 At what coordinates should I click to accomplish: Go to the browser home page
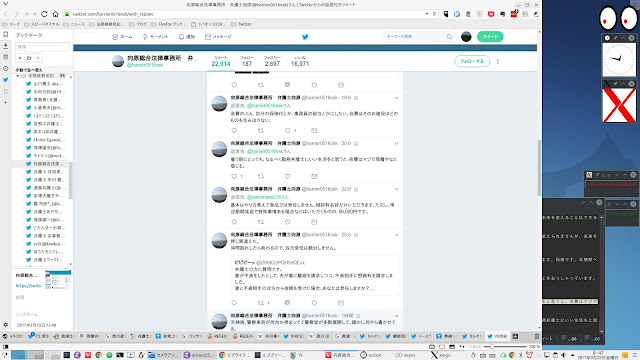(56, 14)
